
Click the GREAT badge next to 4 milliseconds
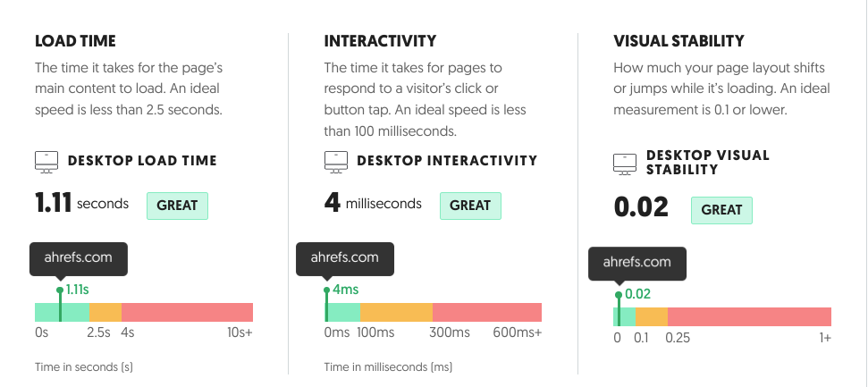pos(470,206)
